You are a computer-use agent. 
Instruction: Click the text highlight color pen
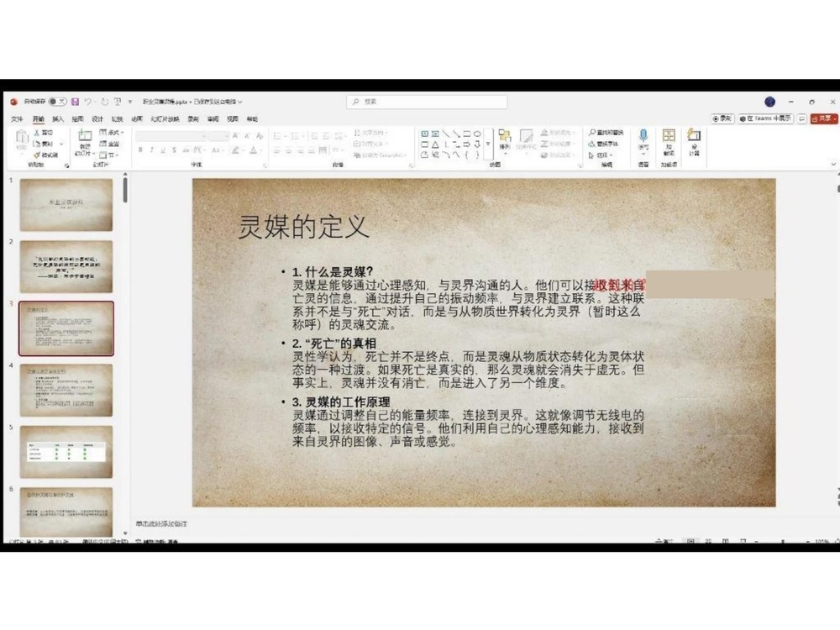point(235,150)
